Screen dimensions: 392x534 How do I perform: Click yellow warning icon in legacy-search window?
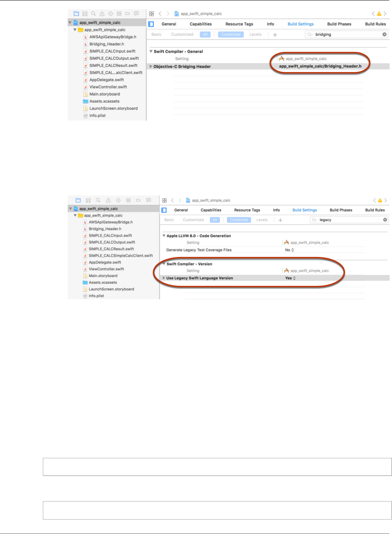[x=380, y=200]
